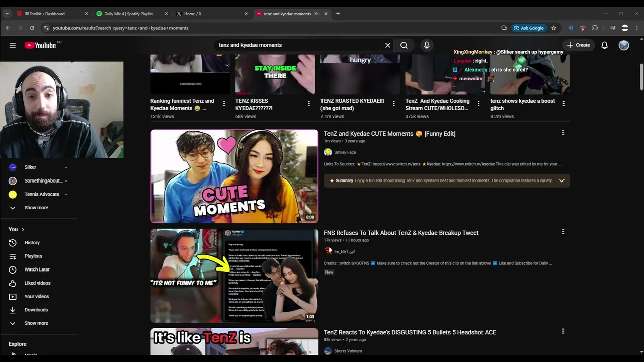Open the Chrome three-dot menu

[637, 28]
